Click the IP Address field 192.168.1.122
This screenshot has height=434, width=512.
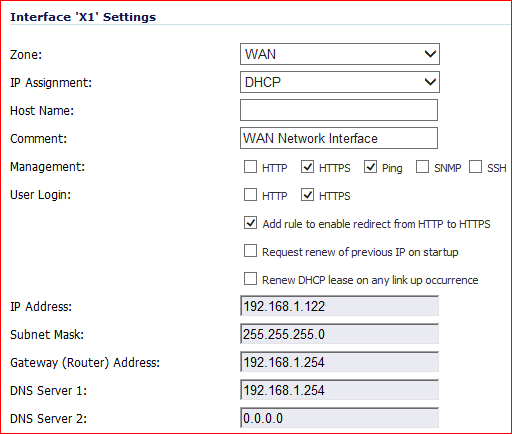coord(339,306)
